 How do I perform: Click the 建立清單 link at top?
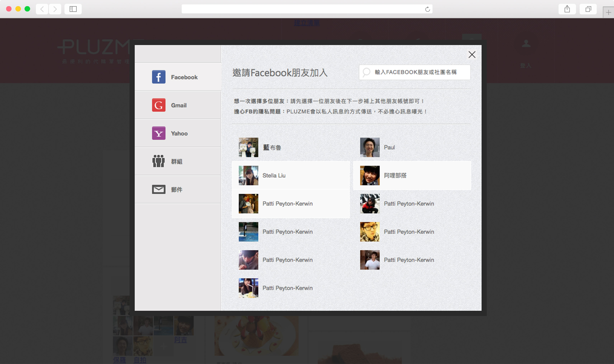pos(306,23)
